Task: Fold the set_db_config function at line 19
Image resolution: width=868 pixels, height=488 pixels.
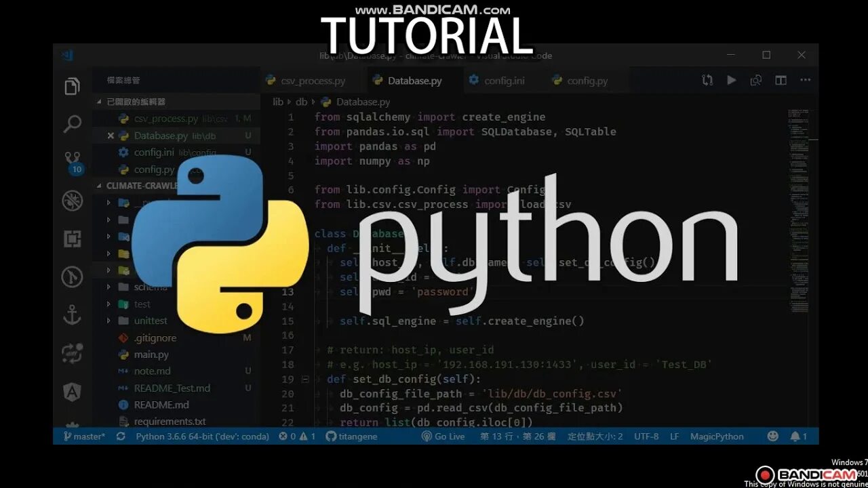Action: pos(305,380)
